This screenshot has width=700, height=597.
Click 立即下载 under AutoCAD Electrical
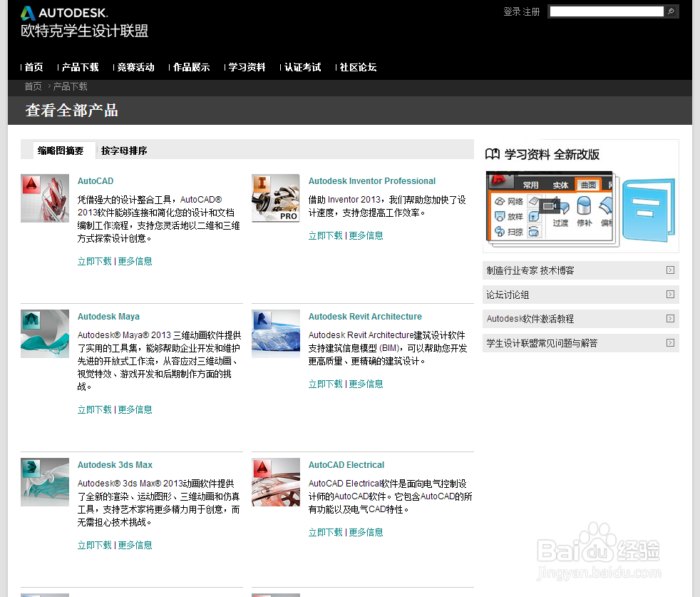[x=326, y=533]
